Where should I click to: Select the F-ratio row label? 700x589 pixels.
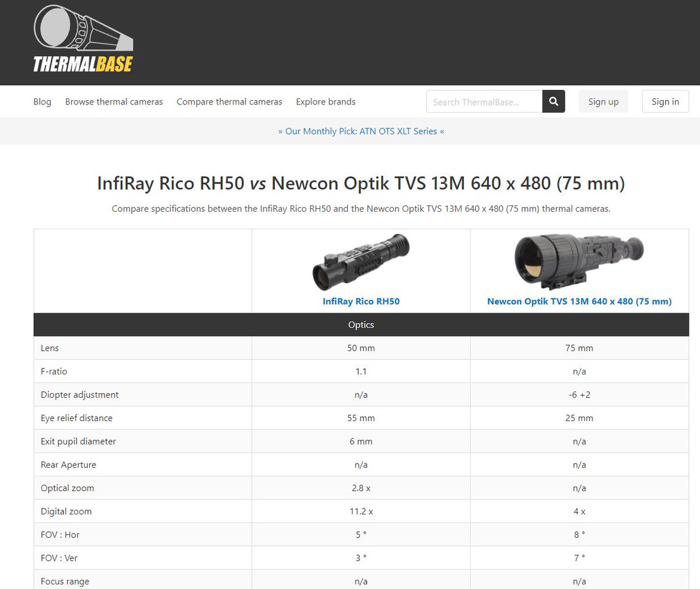coord(54,371)
